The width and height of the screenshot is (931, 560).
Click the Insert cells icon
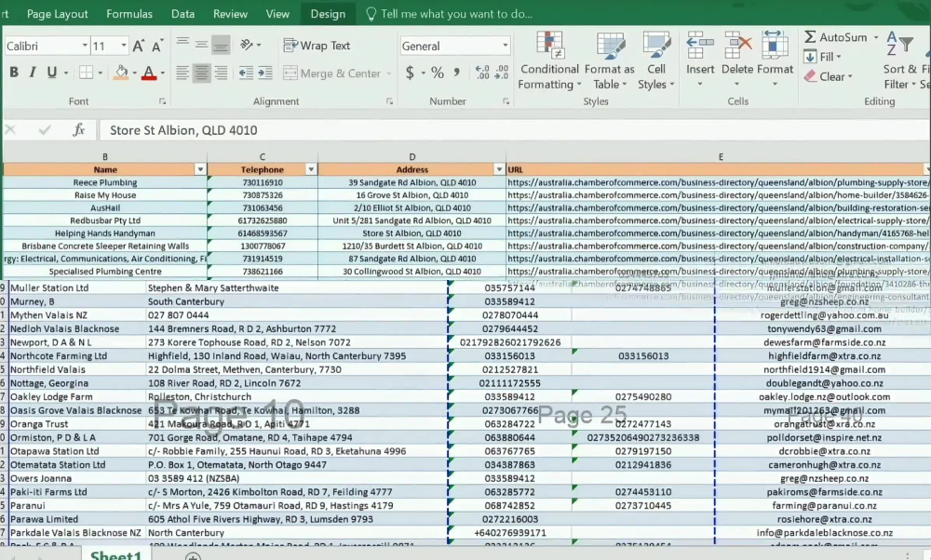pos(700,60)
